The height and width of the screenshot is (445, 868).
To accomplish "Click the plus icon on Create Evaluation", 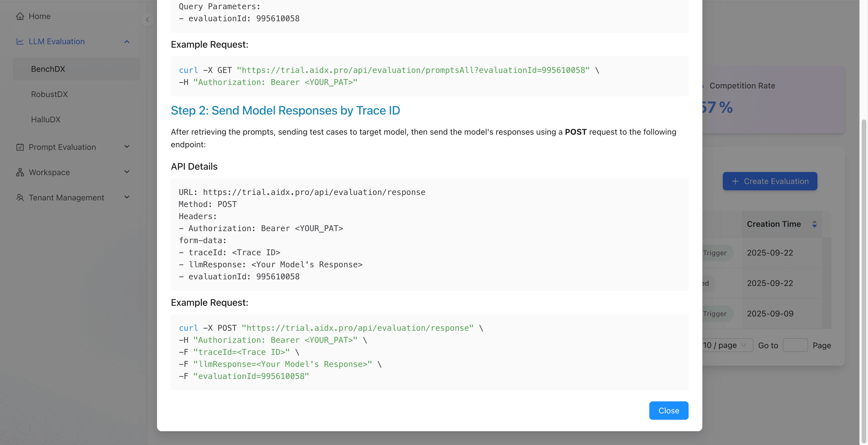I will click(x=735, y=181).
